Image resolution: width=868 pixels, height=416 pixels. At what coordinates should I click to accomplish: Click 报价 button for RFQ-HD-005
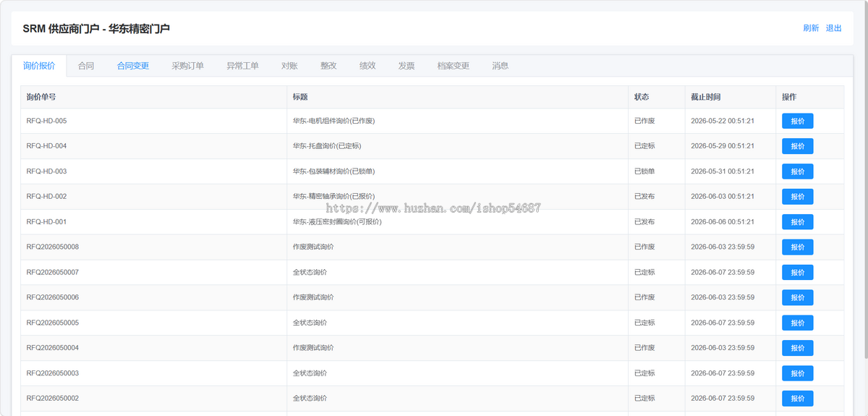pos(798,121)
